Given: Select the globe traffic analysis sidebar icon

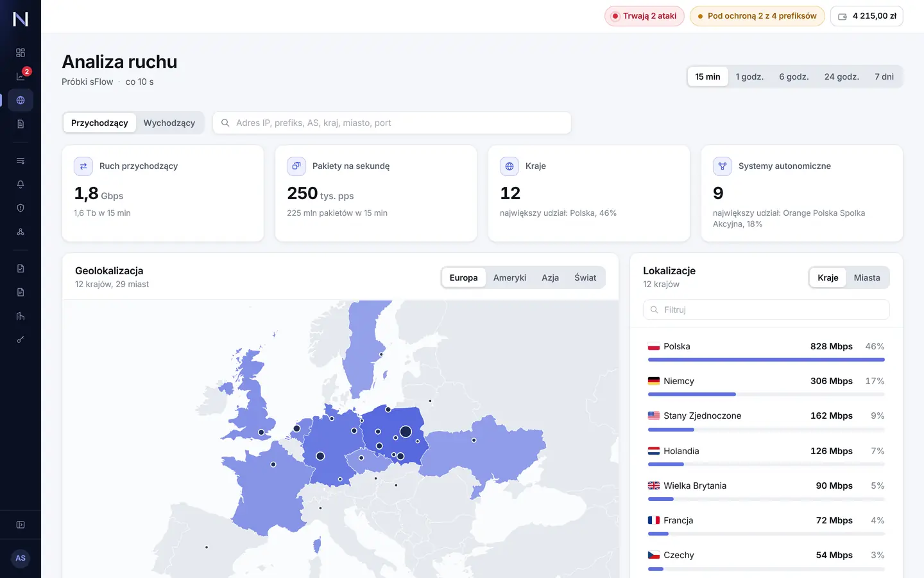Looking at the screenshot, I should 21,100.
